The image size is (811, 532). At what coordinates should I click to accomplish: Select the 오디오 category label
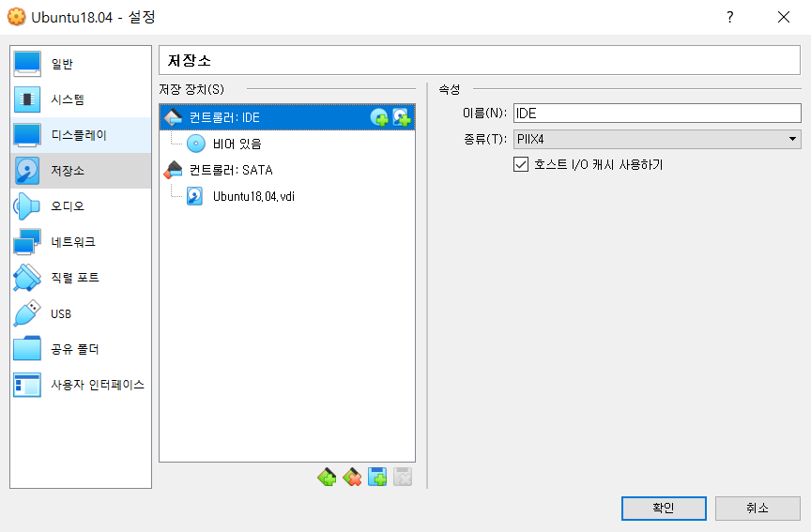(x=68, y=206)
